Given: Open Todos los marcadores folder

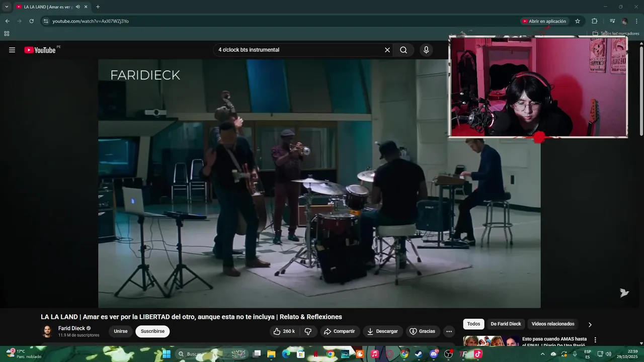Looking at the screenshot, I should (616, 34).
